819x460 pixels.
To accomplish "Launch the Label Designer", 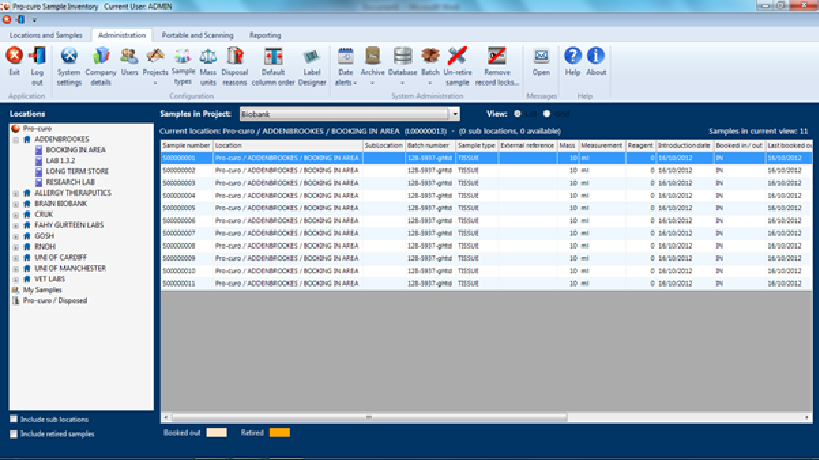I will click(311, 62).
